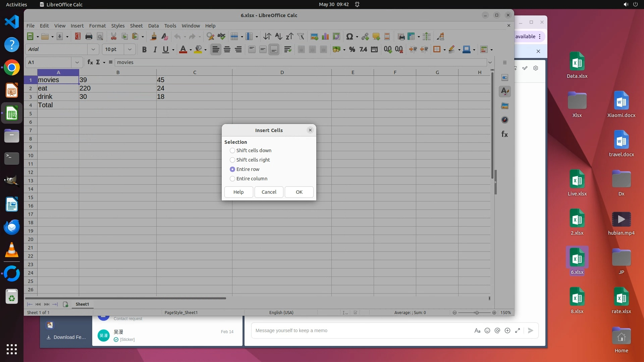The width and height of the screenshot is (644, 362).
Task: Click the Format as Percent icon
Action: click(x=352, y=50)
